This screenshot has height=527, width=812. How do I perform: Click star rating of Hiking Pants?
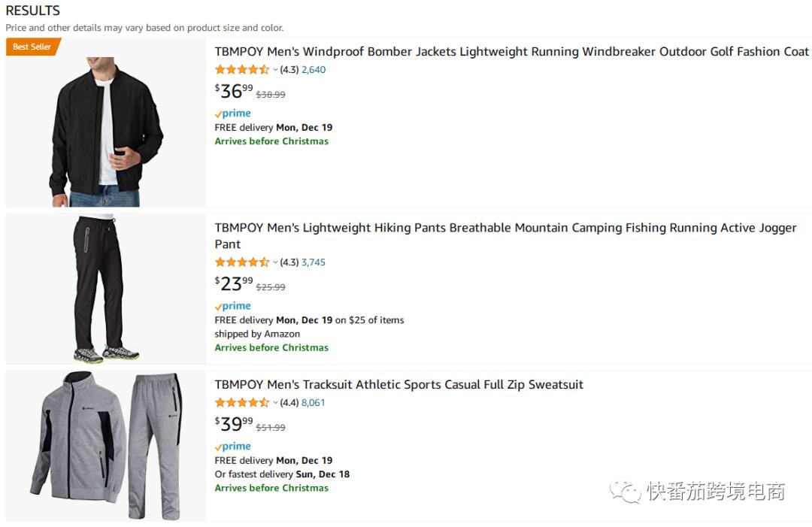241,262
